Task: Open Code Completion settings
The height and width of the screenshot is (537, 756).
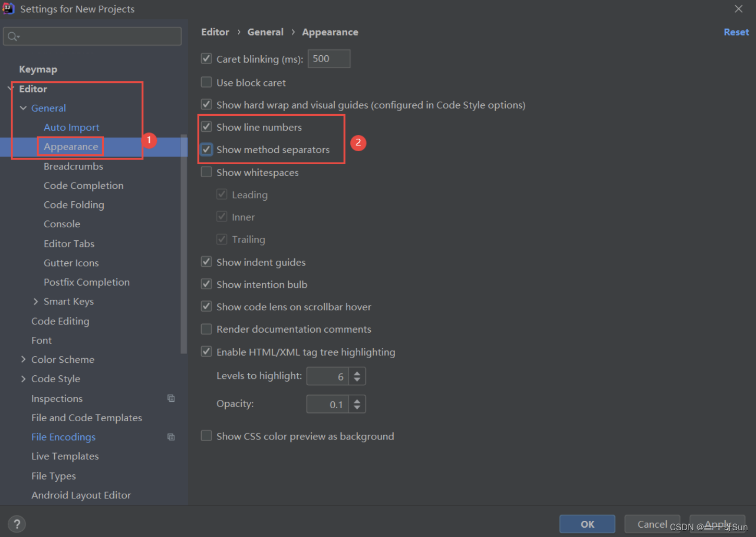Action: (83, 186)
